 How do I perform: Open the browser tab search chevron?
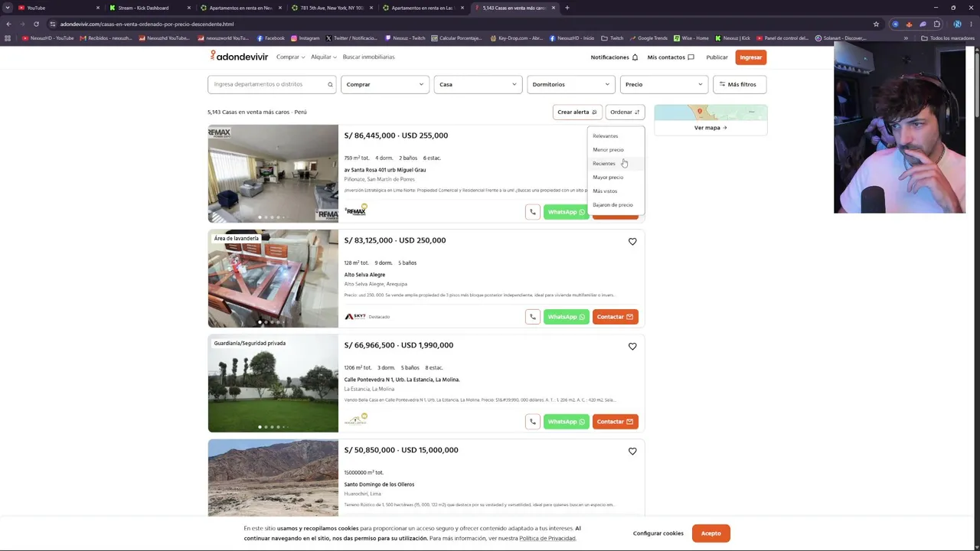(8, 8)
